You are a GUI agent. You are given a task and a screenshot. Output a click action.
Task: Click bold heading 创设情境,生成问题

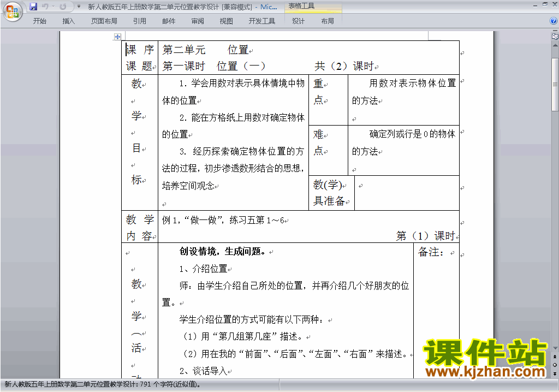click(223, 252)
